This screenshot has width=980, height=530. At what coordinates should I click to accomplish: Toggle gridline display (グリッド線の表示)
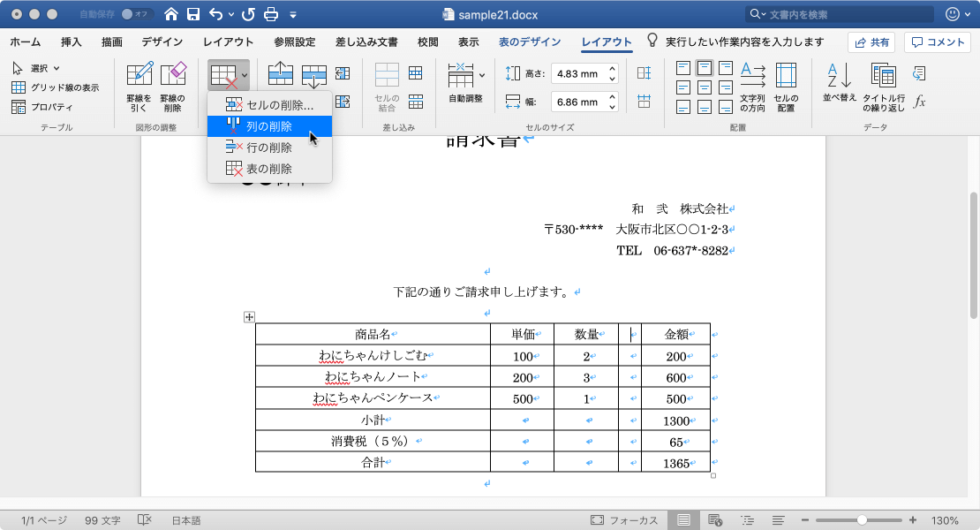coord(55,87)
